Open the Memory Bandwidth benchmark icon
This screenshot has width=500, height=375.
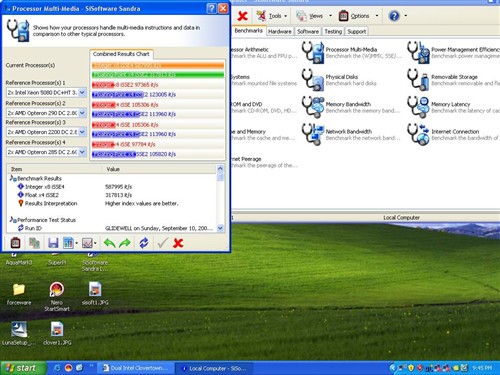click(313, 107)
